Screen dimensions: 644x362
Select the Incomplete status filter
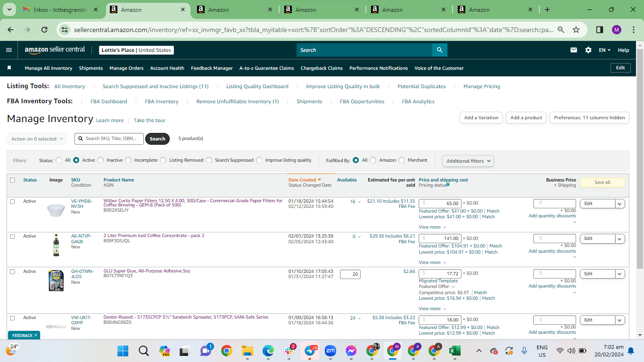128,160
